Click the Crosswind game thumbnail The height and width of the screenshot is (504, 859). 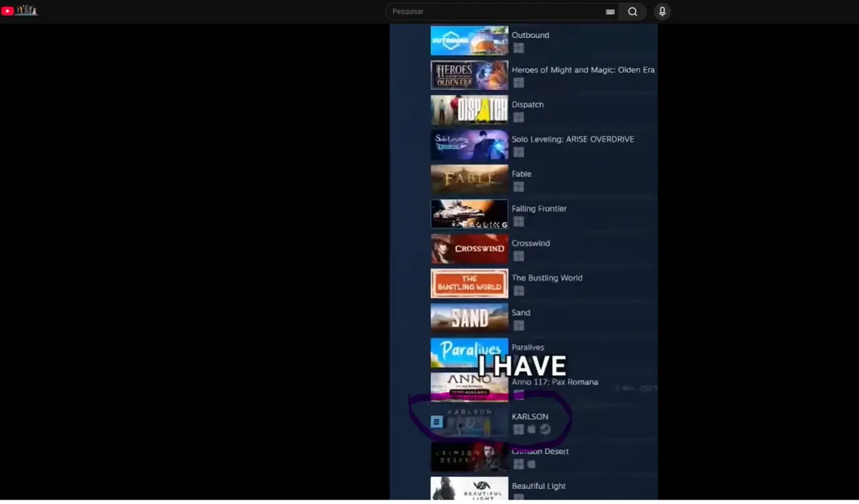tap(469, 248)
